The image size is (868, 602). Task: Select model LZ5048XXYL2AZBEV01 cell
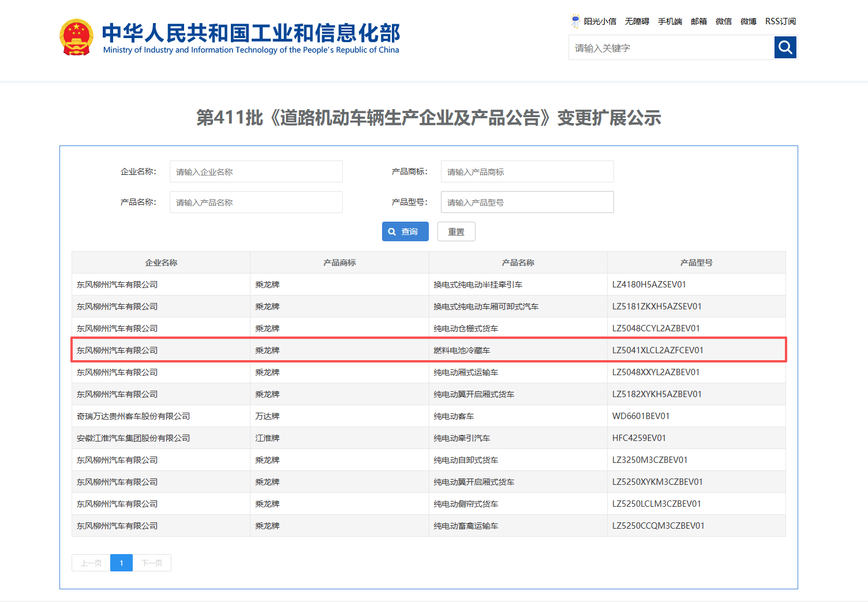pyautogui.click(x=697, y=372)
